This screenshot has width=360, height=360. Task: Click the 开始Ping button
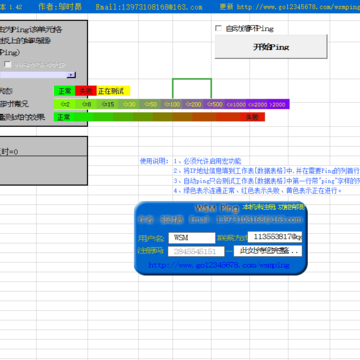[x=271, y=47]
